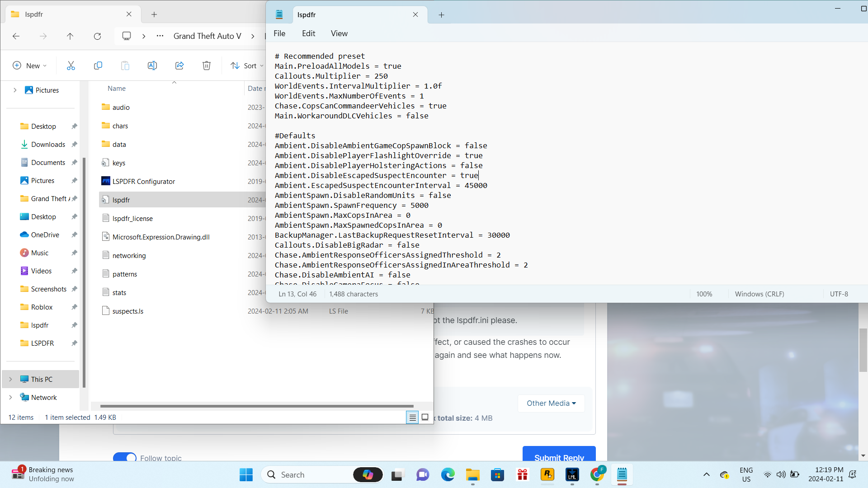
Task: Refresh the File Explorer folder view
Action: pos(97,36)
